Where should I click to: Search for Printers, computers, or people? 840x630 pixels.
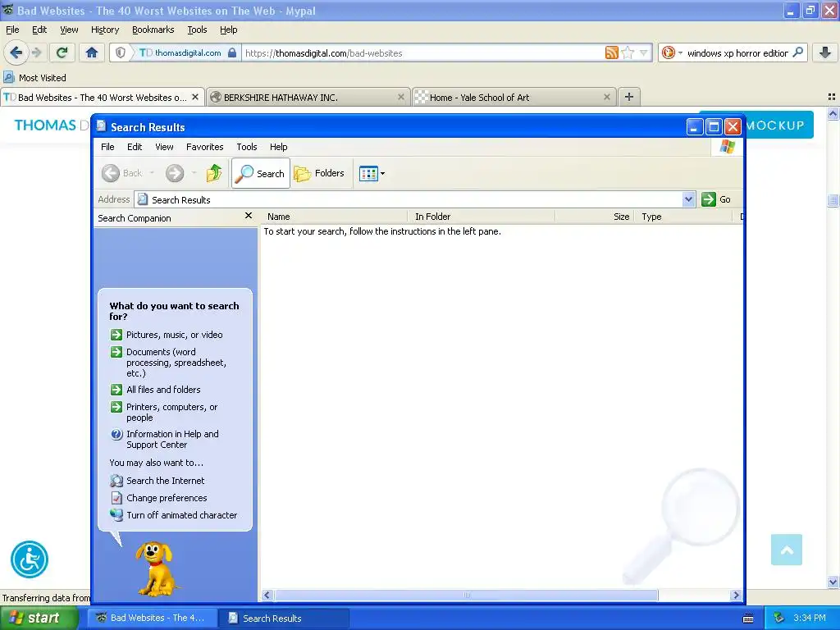(164, 412)
